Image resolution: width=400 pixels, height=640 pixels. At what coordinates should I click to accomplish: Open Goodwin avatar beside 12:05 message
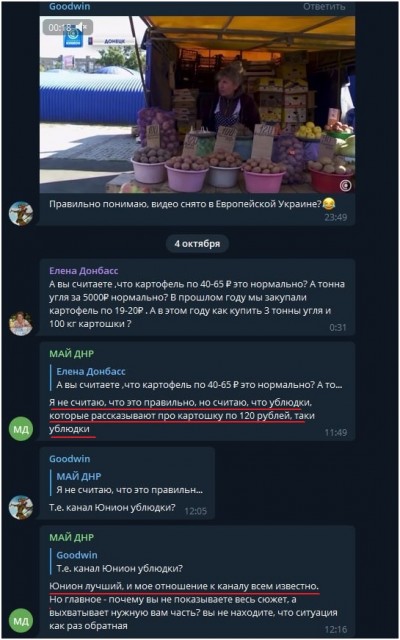(x=21, y=507)
